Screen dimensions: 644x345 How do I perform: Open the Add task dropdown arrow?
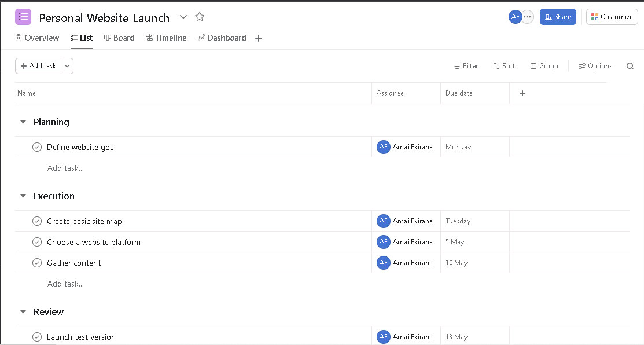coord(67,66)
